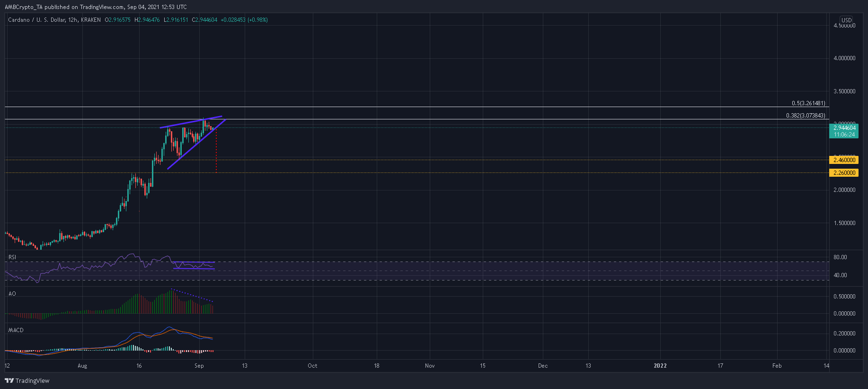This screenshot has height=389, width=868.
Task: Click 16 on the time axis
Action: (139, 366)
